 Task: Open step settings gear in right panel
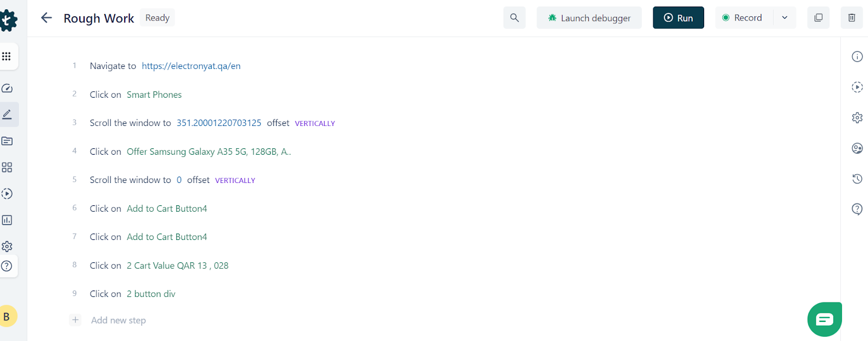[857, 117]
